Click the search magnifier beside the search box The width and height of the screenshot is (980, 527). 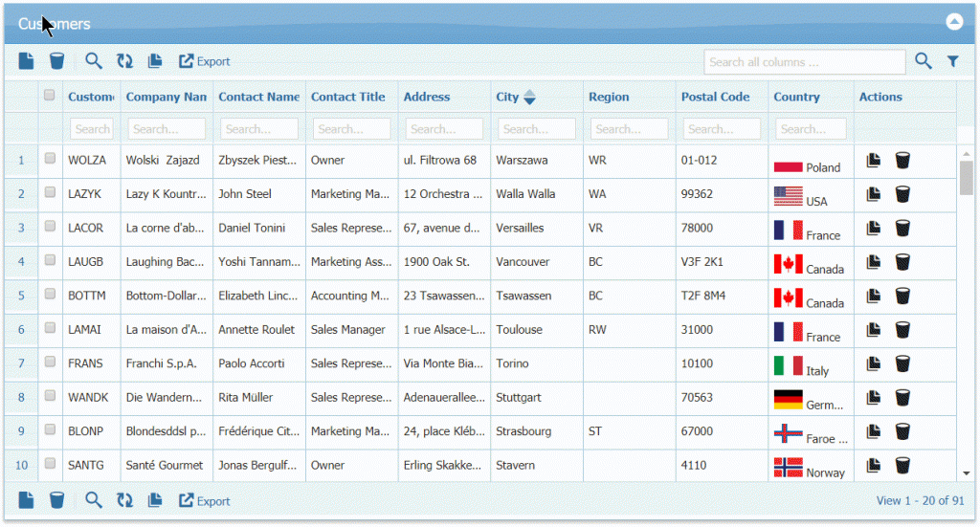(923, 61)
